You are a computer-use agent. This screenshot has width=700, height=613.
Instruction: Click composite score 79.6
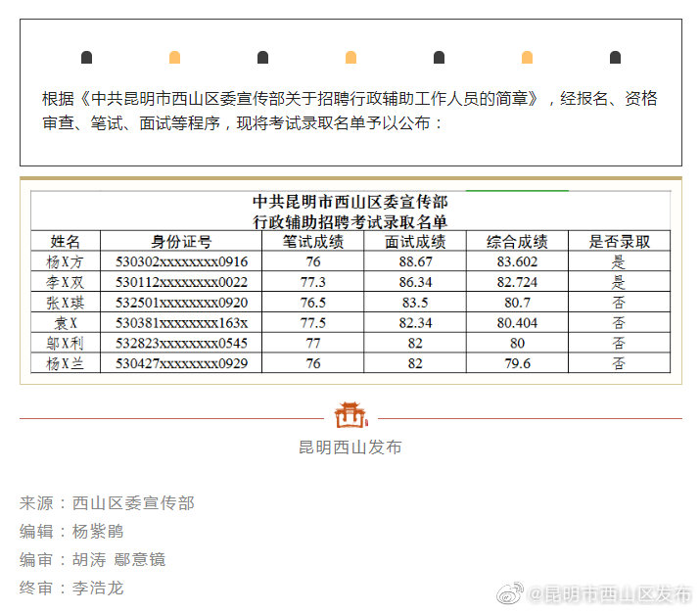click(517, 363)
